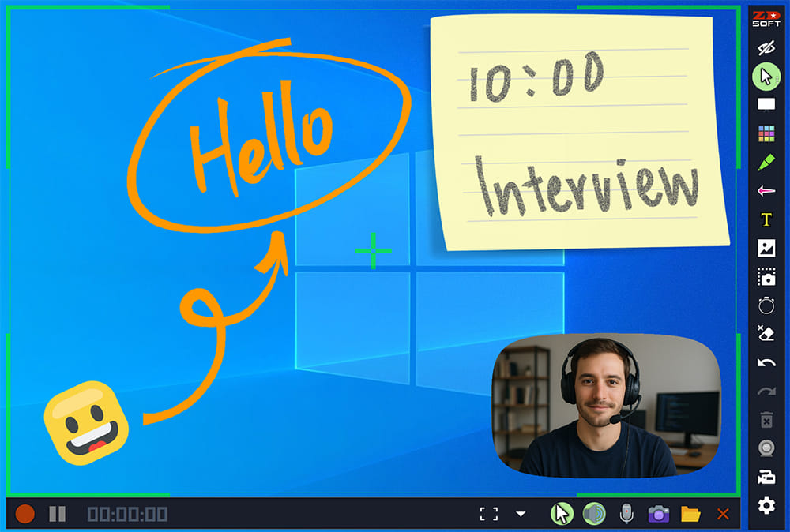The height and width of the screenshot is (532, 790).
Task: Pause the recording
Action: click(x=58, y=515)
